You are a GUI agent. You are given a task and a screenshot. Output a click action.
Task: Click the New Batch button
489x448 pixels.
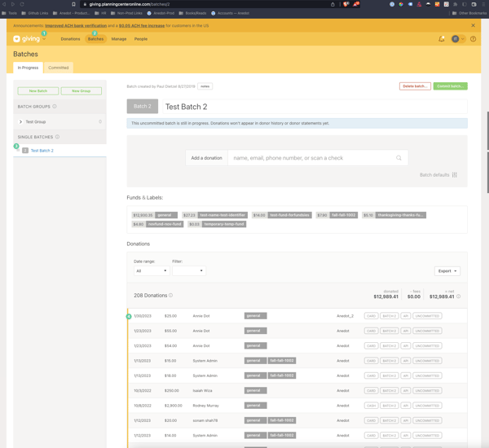38,90
